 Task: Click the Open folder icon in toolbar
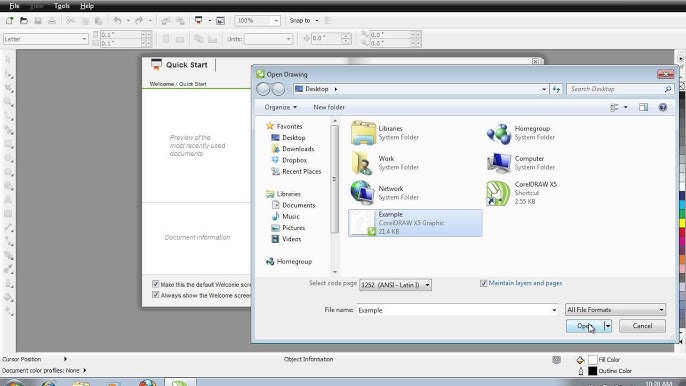(24, 21)
